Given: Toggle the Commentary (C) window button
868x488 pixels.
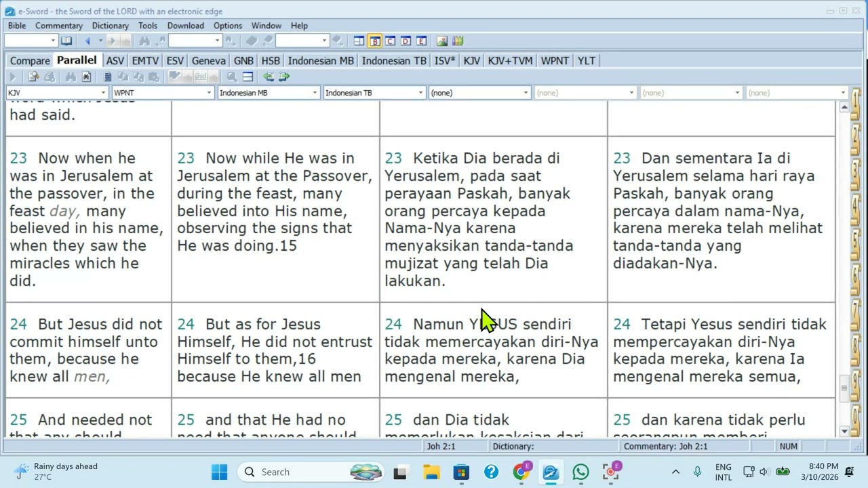Looking at the screenshot, I should click(x=390, y=41).
